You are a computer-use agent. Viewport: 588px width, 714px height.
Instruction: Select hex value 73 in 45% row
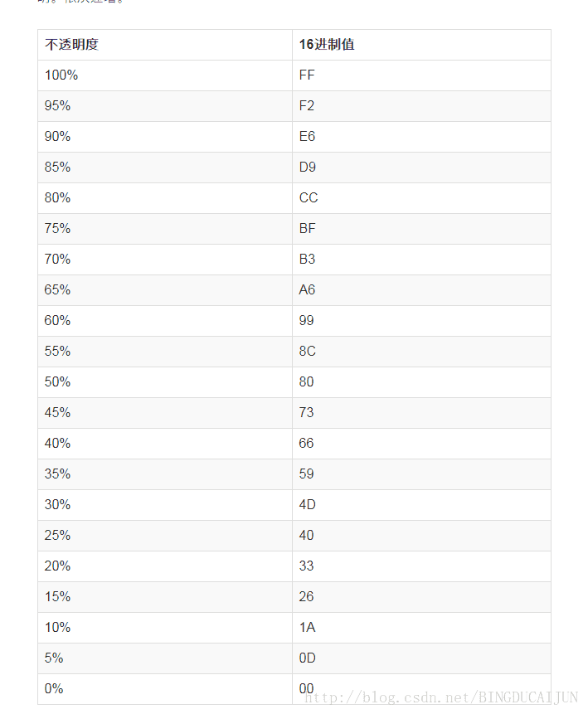point(421,412)
